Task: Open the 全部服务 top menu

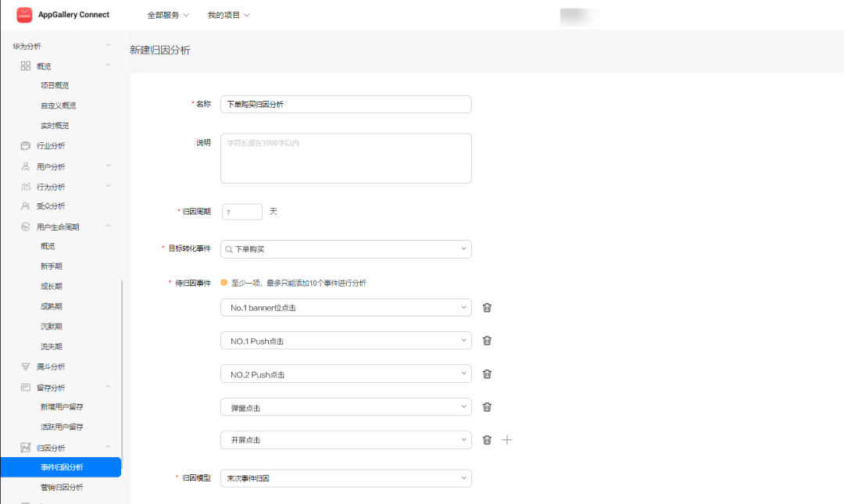Action: click(168, 15)
